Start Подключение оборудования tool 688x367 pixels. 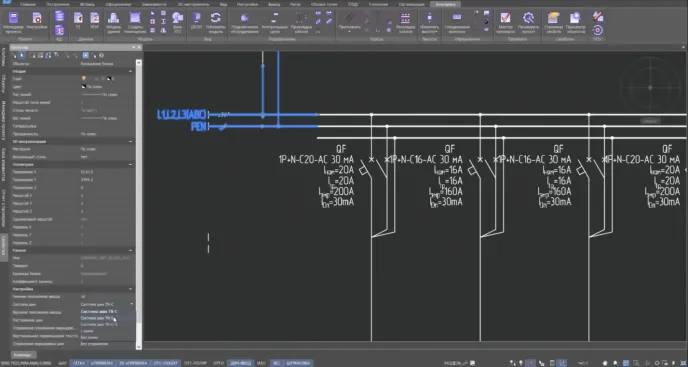coord(245,22)
